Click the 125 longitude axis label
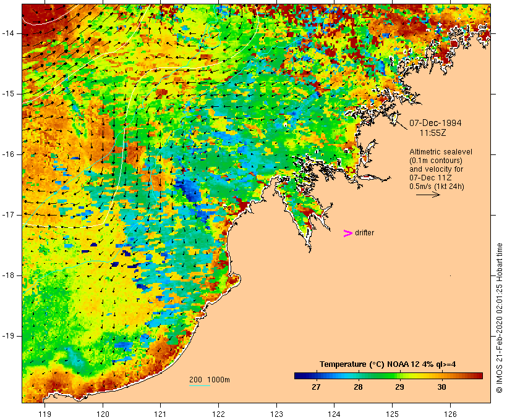 pyautogui.click(x=392, y=414)
